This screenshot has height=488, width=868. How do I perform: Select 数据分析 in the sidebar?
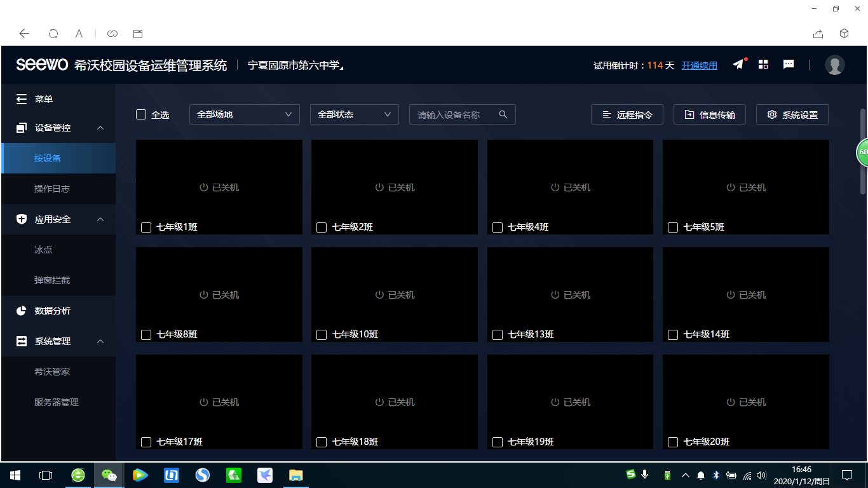click(x=52, y=311)
